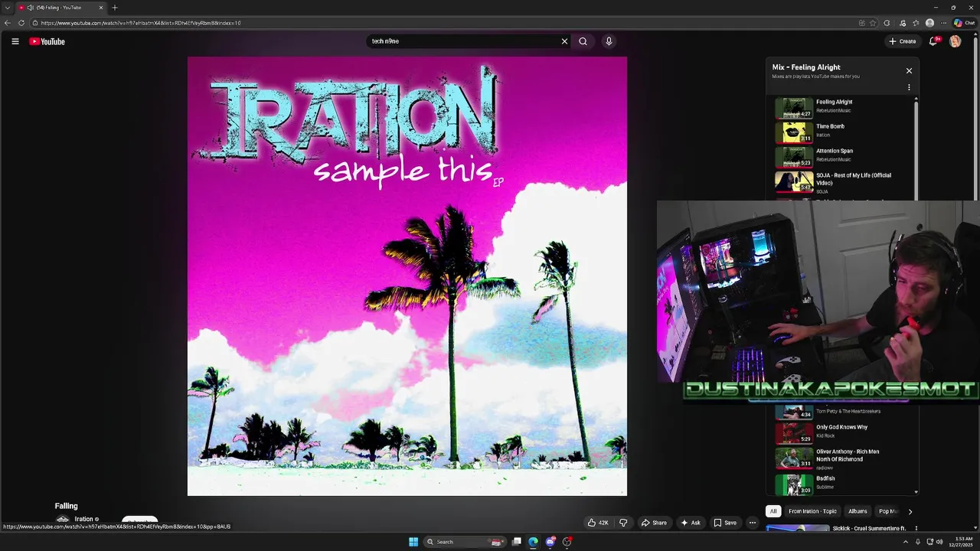Open Copilot Chat sidebar
The width and height of the screenshot is (980, 551).
[x=964, y=23]
